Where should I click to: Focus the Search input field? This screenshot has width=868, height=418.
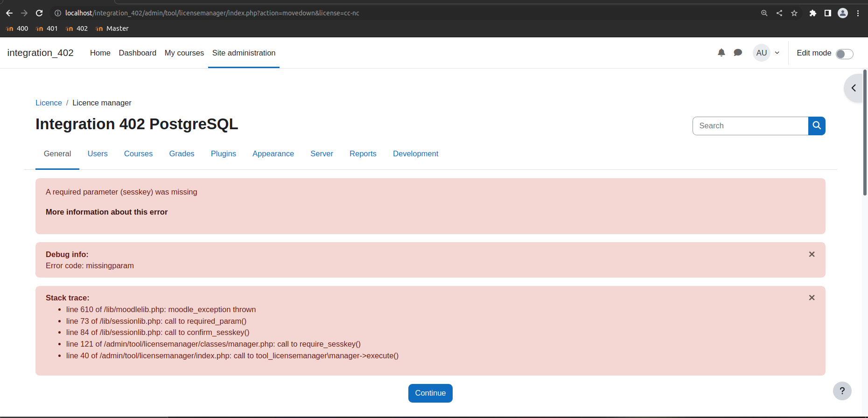[750, 126]
